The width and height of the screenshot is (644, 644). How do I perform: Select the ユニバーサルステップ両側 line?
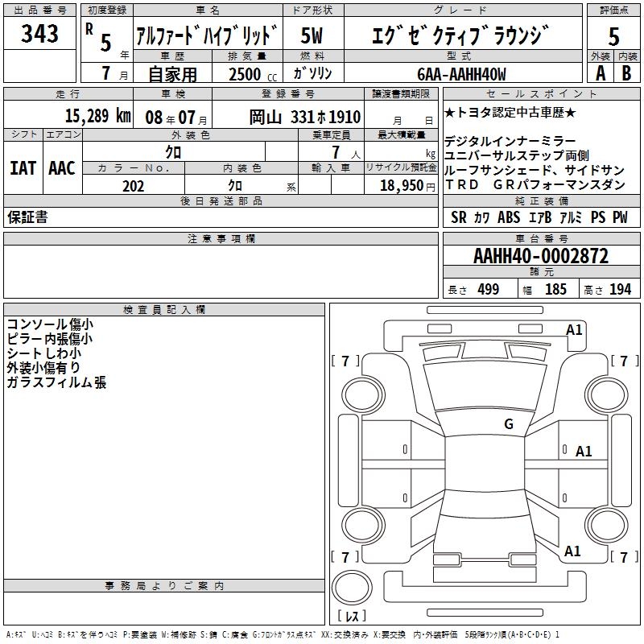coord(517,155)
